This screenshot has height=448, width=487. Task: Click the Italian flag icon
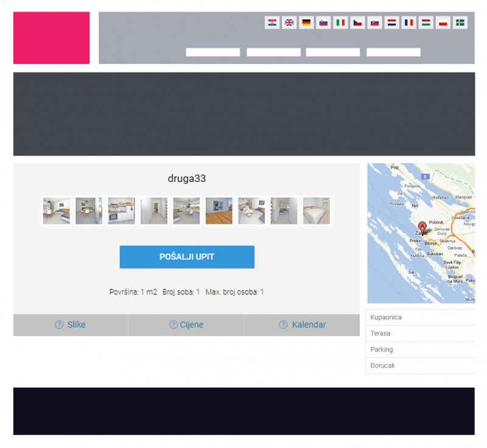[340, 23]
